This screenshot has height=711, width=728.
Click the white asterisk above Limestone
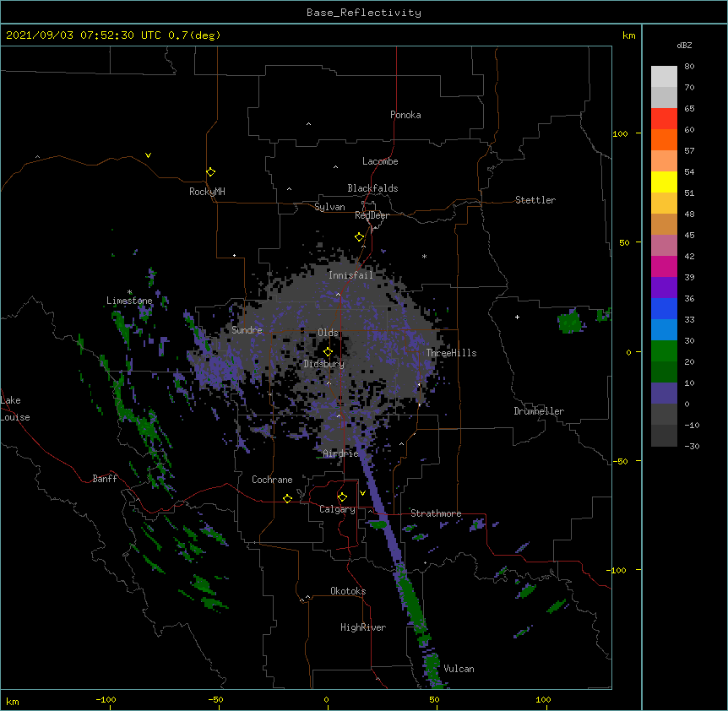(x=129, y=292)
